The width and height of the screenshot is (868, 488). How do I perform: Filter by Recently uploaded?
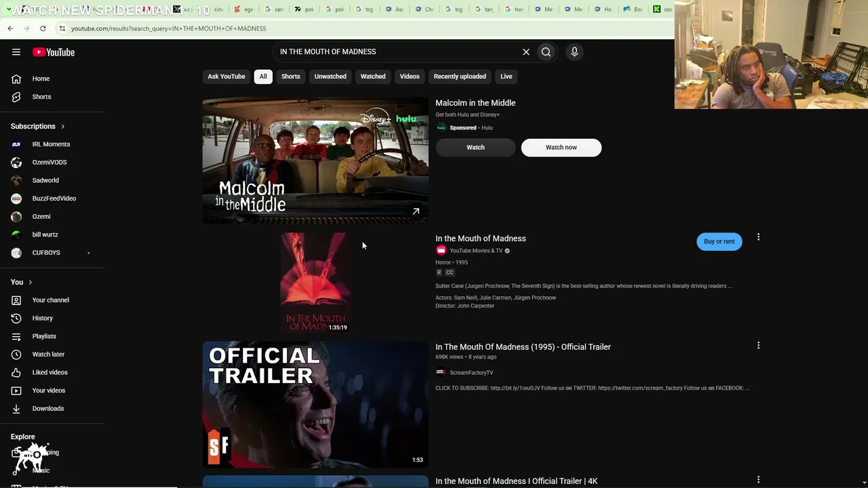(460, 77)
